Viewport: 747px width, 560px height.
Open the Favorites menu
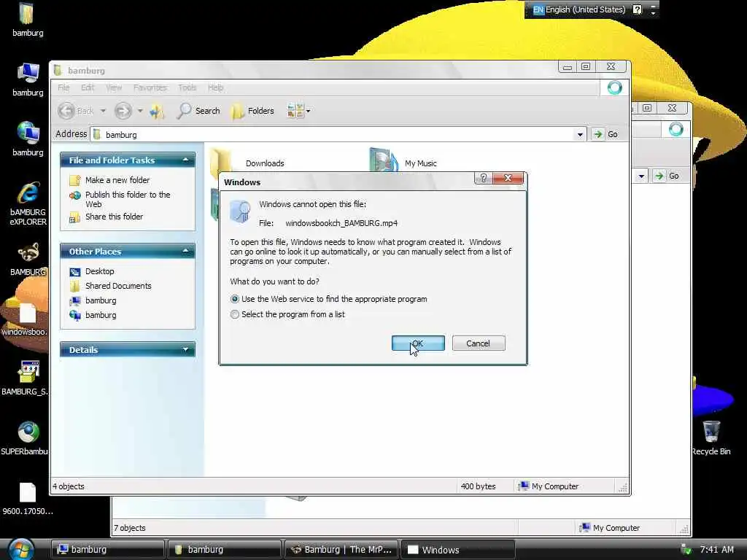click(150, 87)
